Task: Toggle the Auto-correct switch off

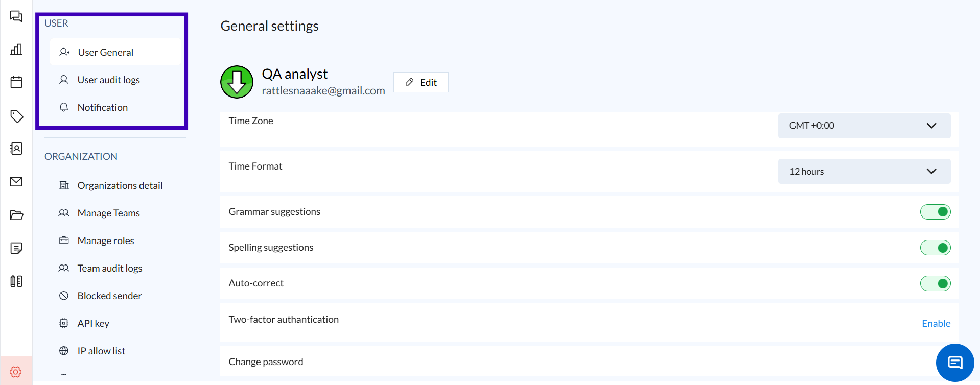Action: point(935,283)
